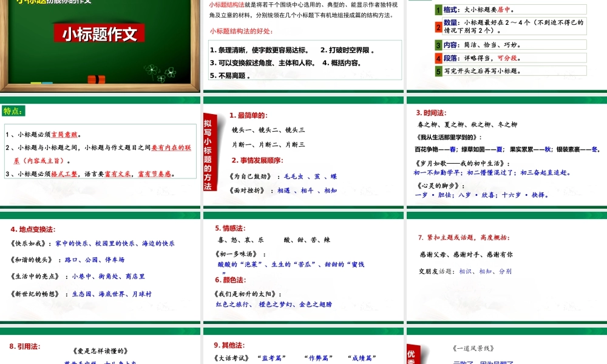The image size is (607, 364).
Task: Click the title 《岁月如歌——我的初中生活》
Action: click(x=461, y=163)
